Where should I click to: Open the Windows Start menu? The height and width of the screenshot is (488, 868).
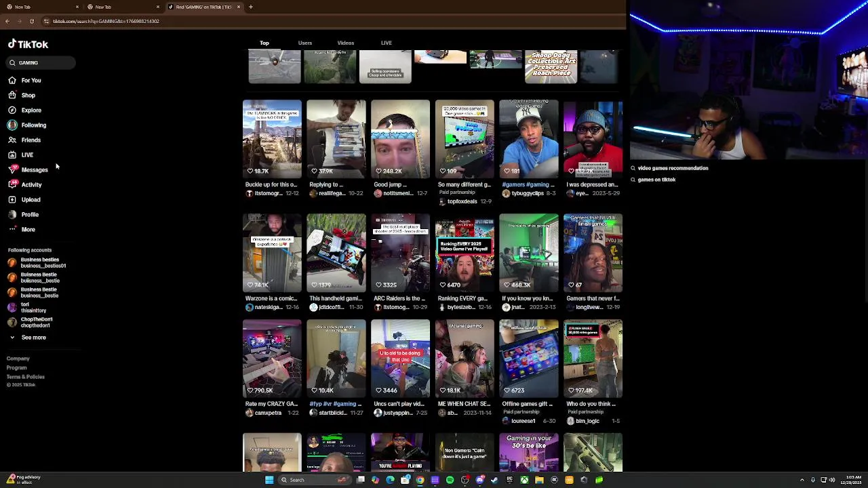coord(269,480)
